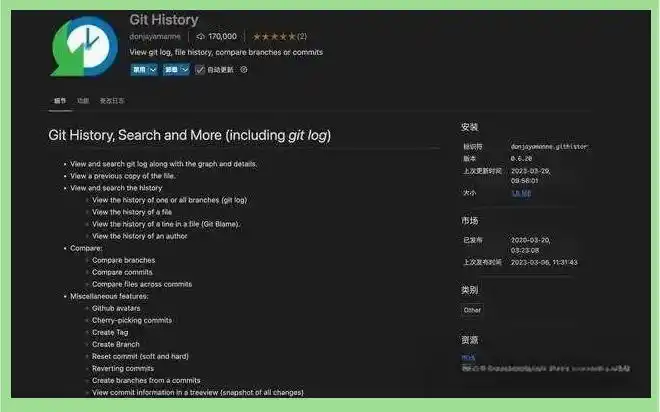Click the rating count (2) text
660x412 pixels.
click(301, 36)
